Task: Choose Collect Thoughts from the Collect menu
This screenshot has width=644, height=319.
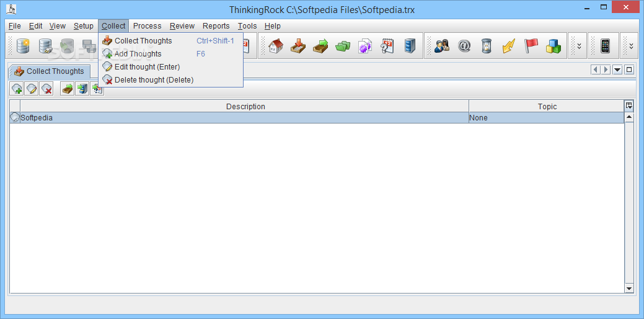Action: [170, 41]
